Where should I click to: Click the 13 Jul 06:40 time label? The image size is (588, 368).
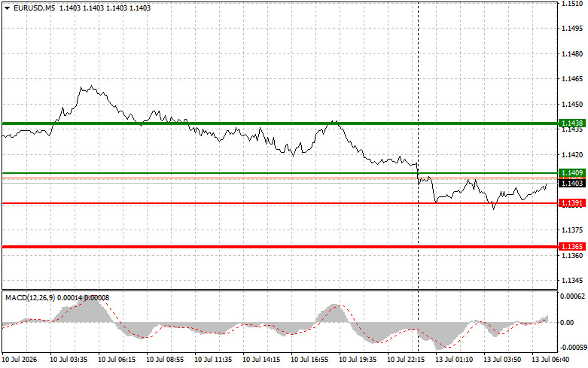[x=550, y=360]
